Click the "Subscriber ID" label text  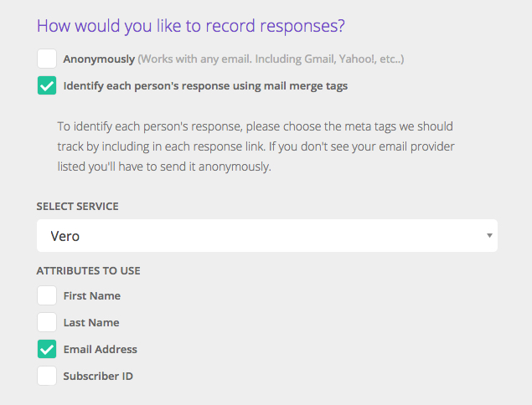tap(98, 376)
